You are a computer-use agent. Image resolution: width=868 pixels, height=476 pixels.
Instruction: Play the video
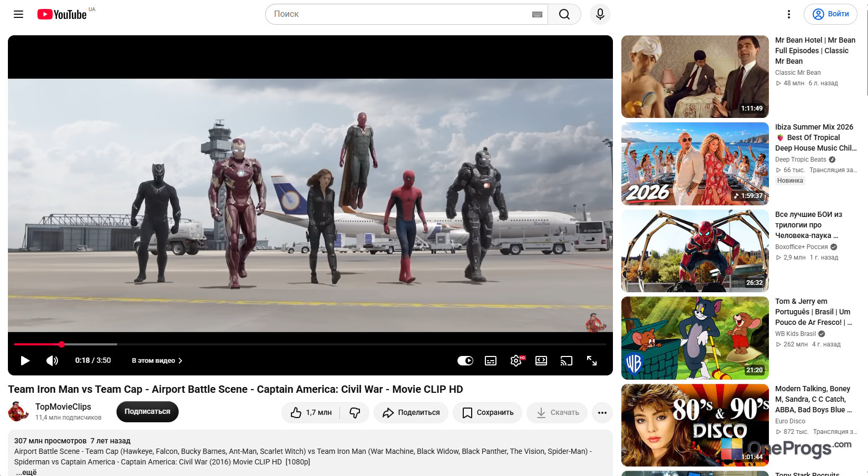pyautogui.click(x=25, y=361)
